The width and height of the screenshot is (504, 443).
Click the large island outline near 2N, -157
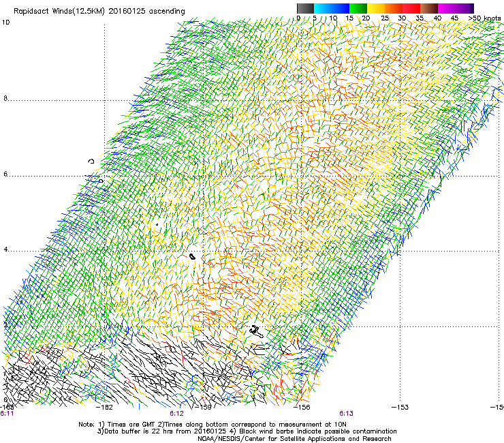coord(257,332)
